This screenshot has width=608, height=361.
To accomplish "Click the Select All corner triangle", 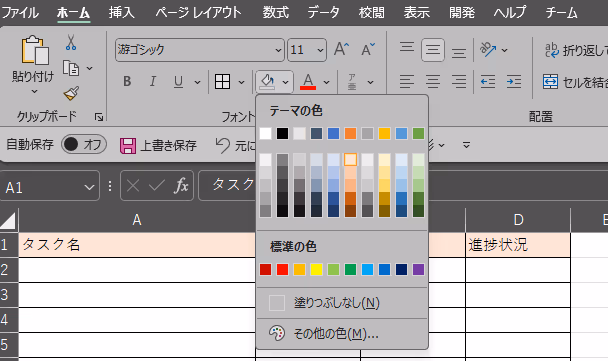I will [8, 220].
